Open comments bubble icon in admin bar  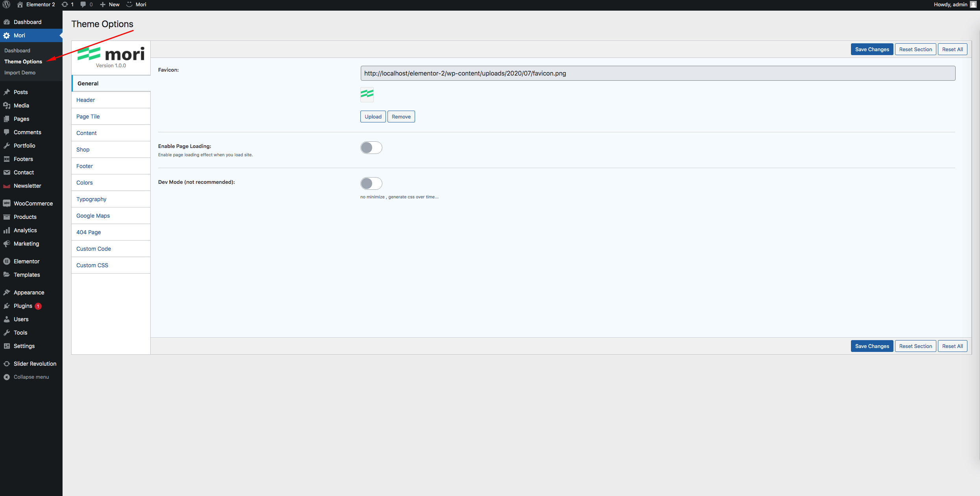[x=83, y=4]
